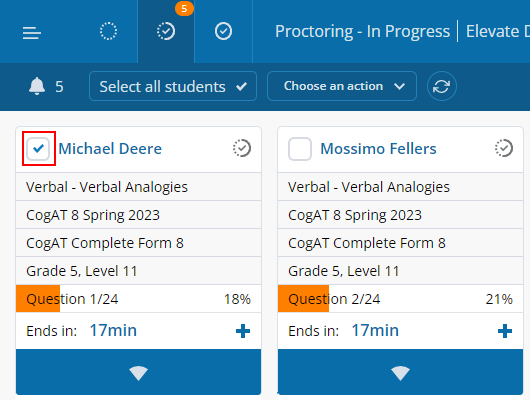Viewport: 530px width, 400px height.
Task: Add time with Michael Deere's plus icon
Action: (x=243, y=331)
